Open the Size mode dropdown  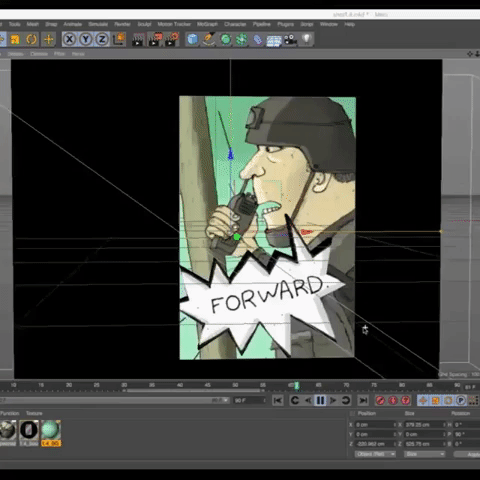pos(424,454)
